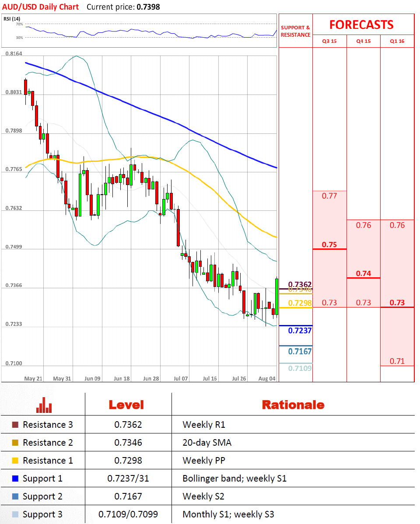Click the 20-day SMA rationale cell
The image size is (420, 524).
(206, 443)
